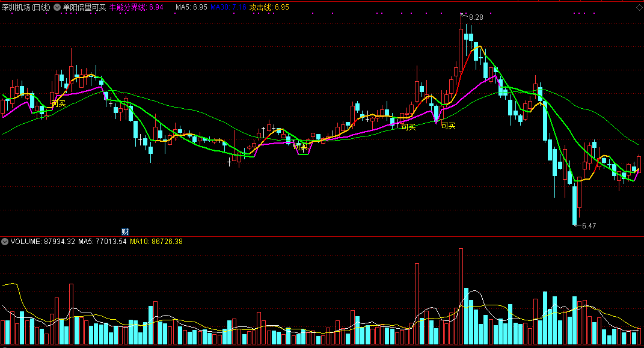Select the 深圳机场(日线) chart title
This screenshot has height=348, width=644.
point(26,7)
